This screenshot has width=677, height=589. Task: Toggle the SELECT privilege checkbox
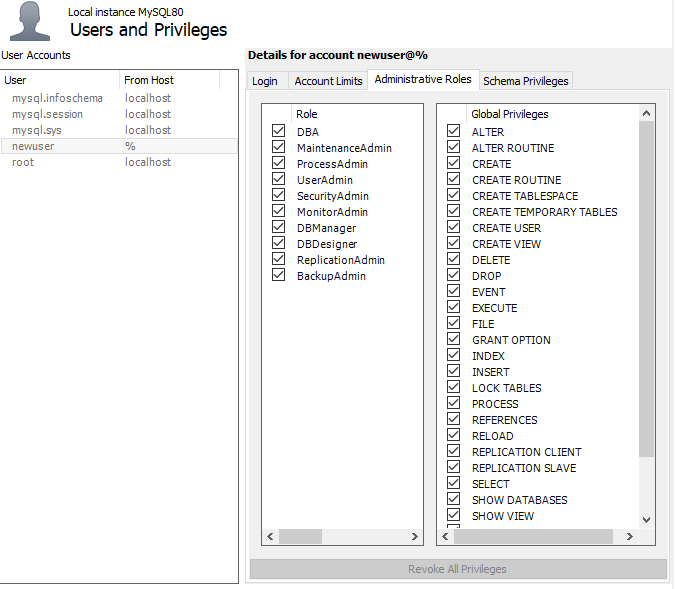pos(453,482)
